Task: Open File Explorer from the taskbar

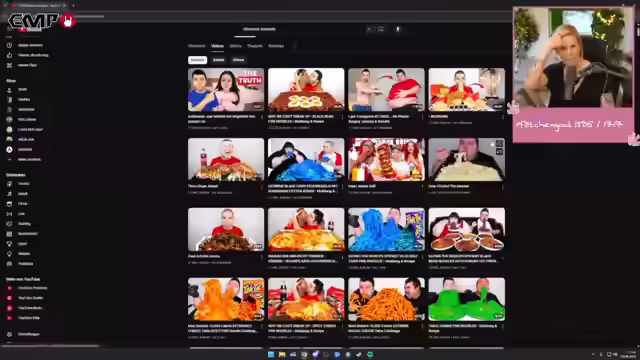Action: click(282, 354)
